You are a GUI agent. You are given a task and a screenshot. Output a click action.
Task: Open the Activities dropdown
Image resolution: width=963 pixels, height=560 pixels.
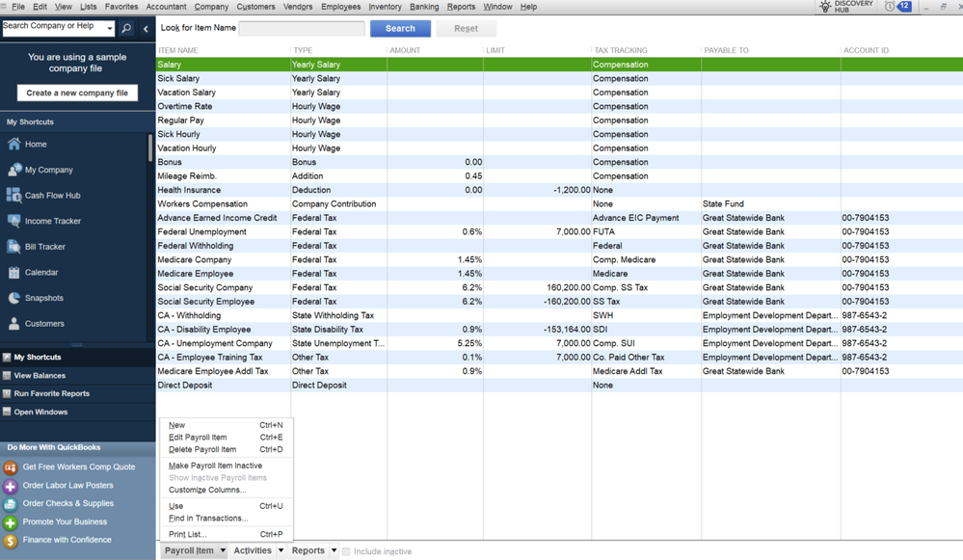click(x=253, y=550)
